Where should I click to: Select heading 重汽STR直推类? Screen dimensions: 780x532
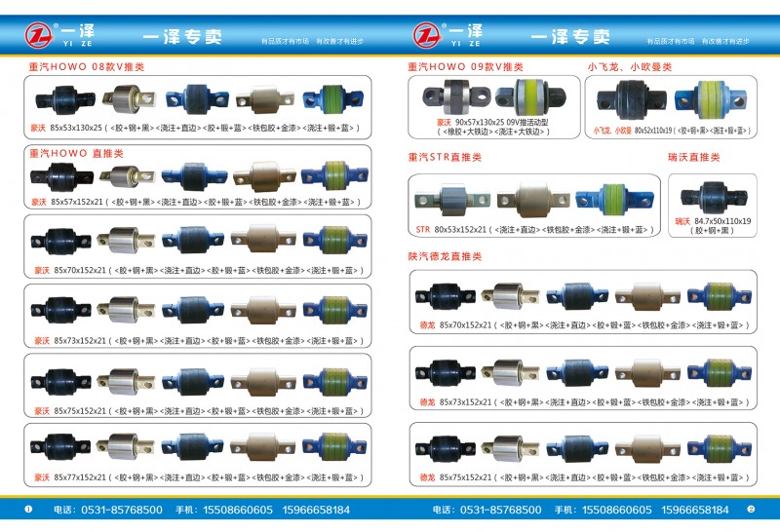[x=445, y=158]
